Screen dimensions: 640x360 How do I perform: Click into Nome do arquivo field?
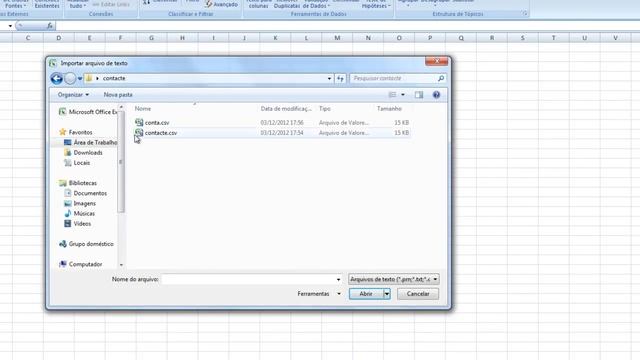tap(248, 280)
